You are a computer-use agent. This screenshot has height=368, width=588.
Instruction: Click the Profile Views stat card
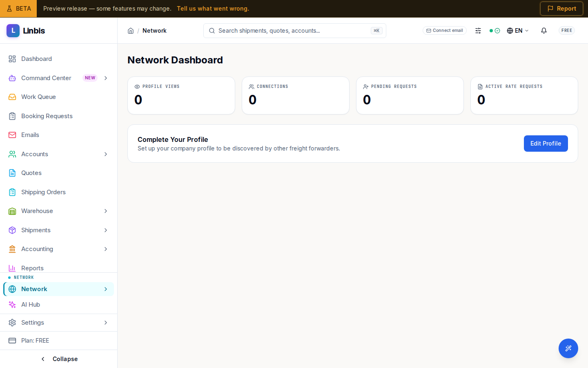point(181,96)
